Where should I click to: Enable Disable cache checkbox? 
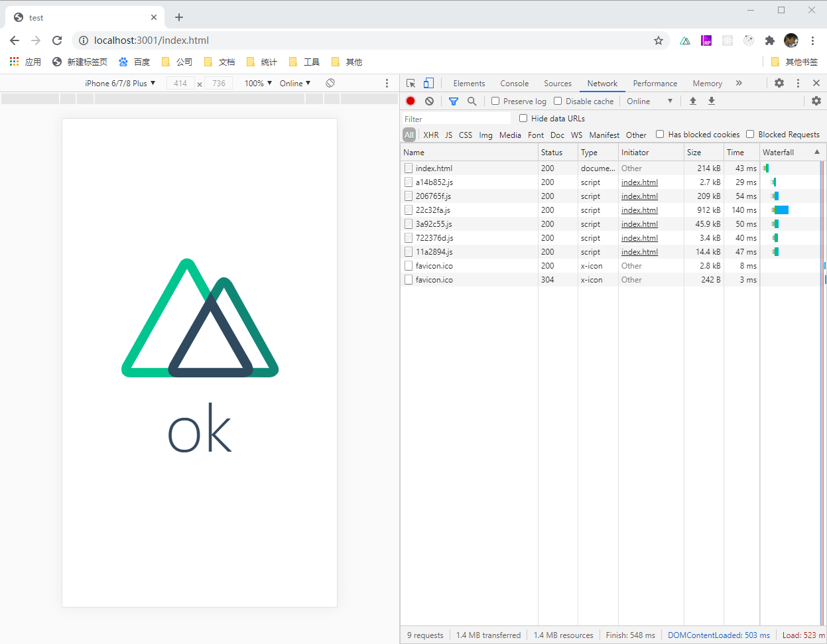pos(558,101)
